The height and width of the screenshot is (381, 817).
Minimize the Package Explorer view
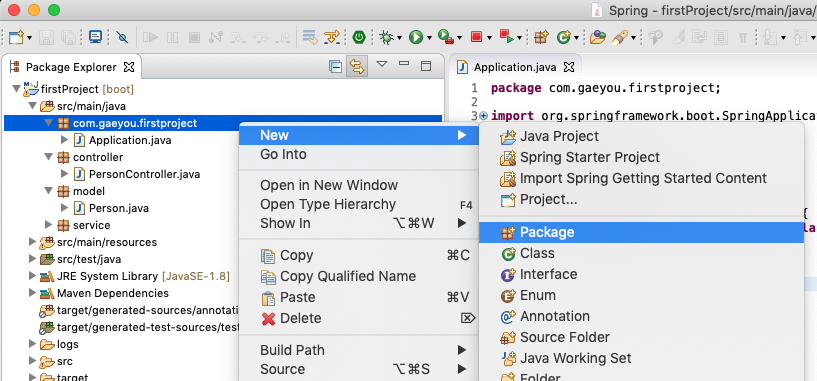[404, 64]
